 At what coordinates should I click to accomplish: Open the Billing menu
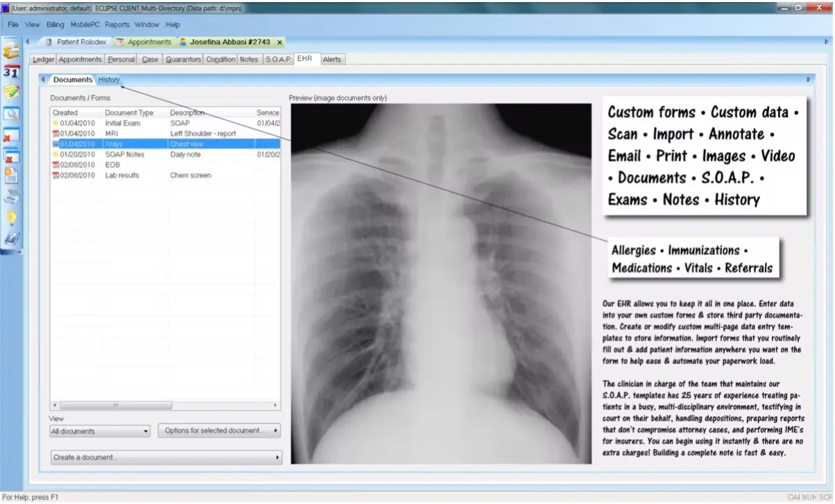[55, 24]
